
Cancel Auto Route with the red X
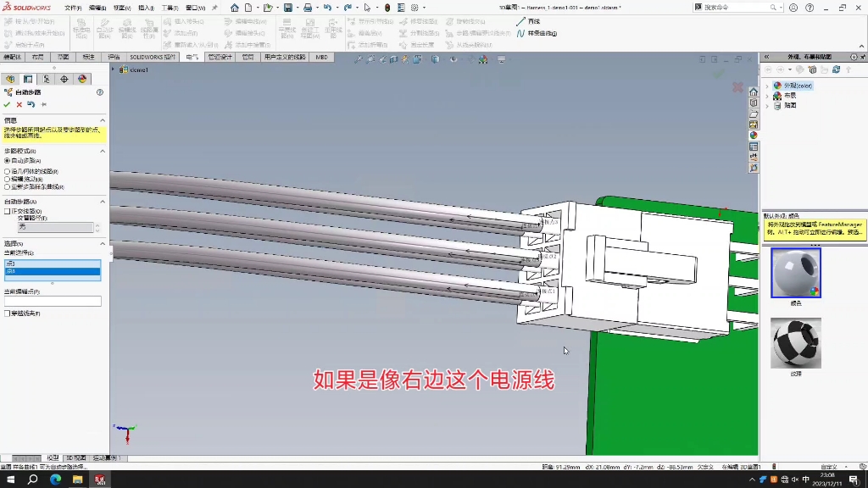(x=18, y=104)
